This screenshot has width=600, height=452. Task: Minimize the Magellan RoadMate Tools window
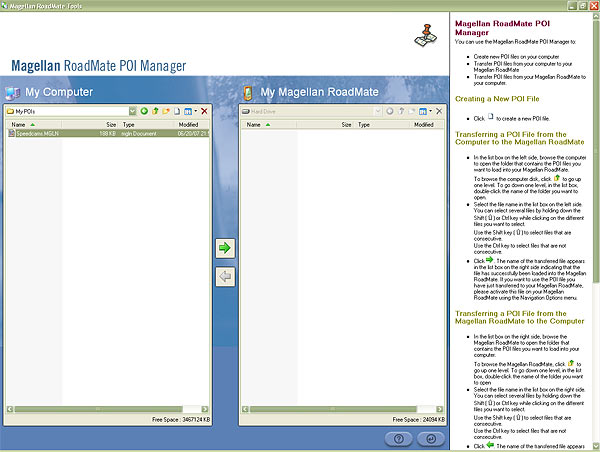[x=572, y=6]
